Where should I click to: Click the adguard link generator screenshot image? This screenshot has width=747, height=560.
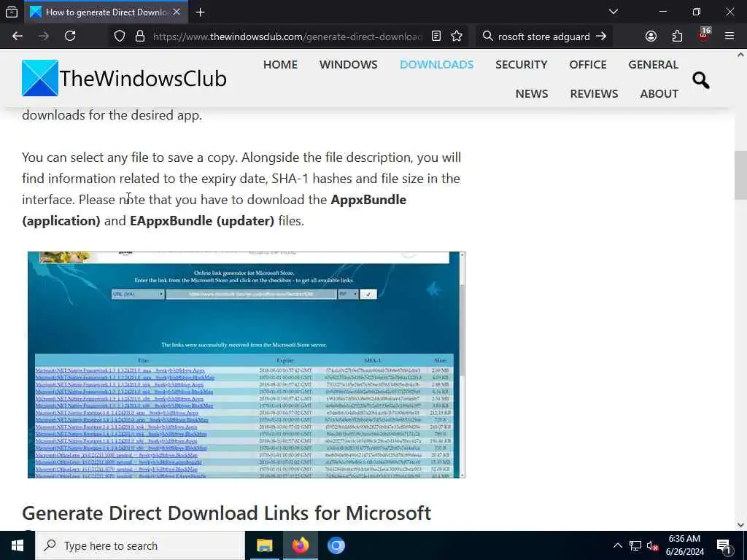[247, 365]
